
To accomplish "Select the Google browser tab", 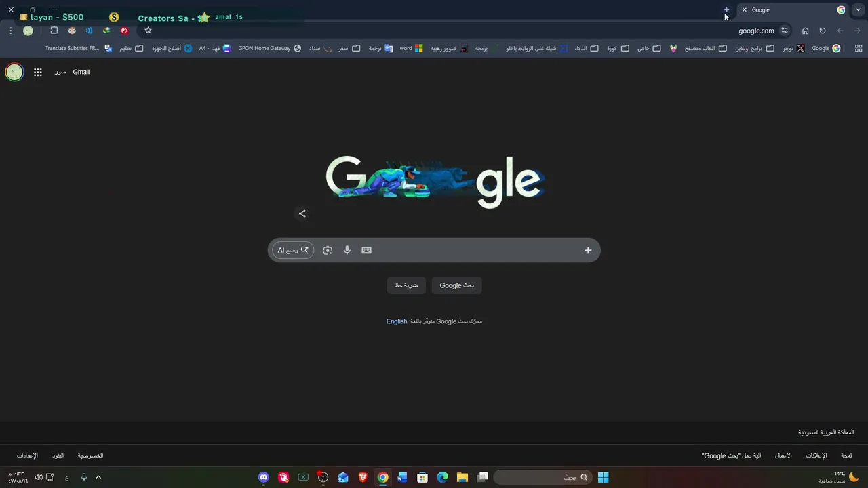I will point(793,9).
